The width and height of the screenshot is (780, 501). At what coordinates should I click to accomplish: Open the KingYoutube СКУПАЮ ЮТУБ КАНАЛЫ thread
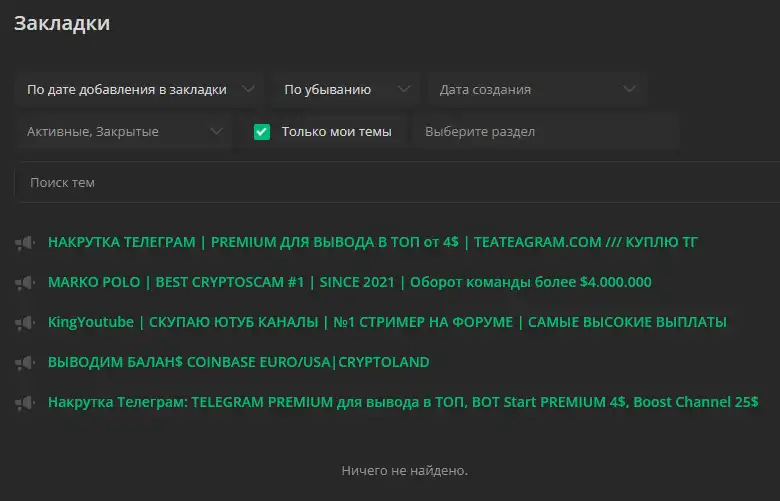[x=387, y=322]
